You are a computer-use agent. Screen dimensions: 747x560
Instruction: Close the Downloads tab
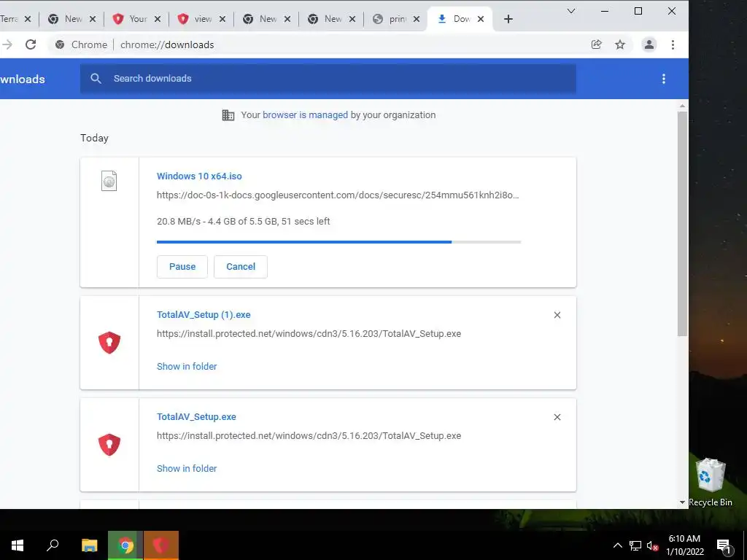tap(481, 19)
